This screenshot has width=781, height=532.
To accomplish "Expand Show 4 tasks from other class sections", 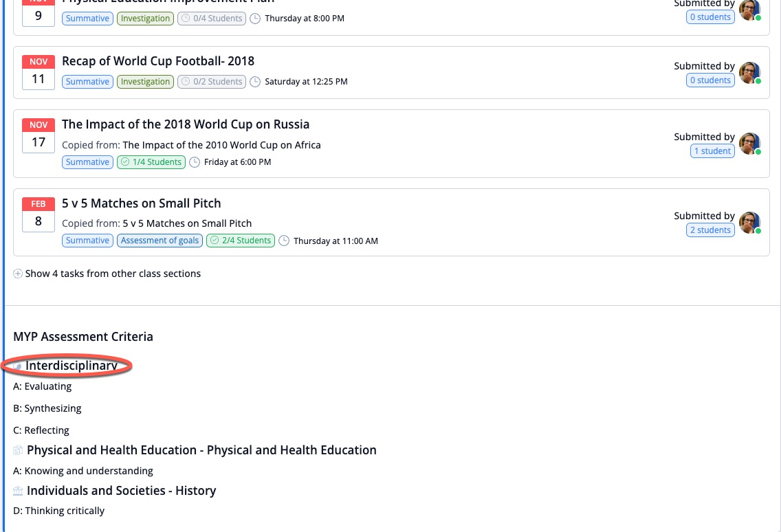I will click(107, 274).
